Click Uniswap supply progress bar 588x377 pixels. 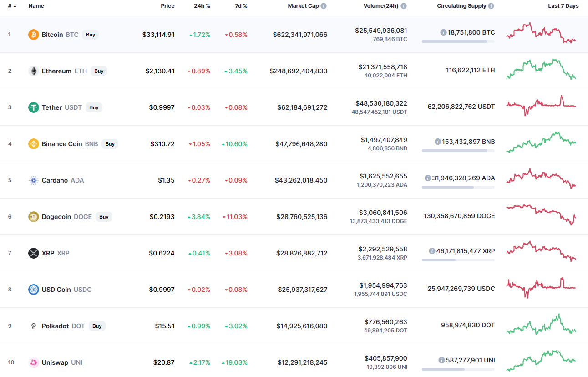tap(458, 369)
